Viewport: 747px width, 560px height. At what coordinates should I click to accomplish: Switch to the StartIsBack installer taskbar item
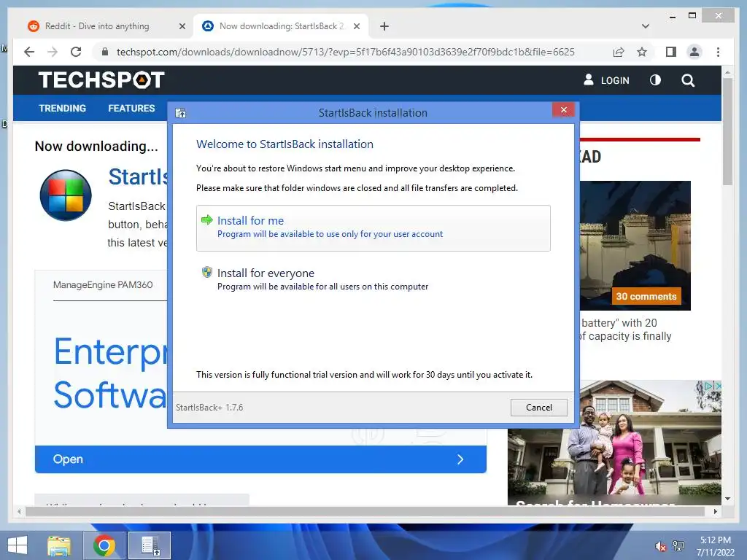(150, 545)
